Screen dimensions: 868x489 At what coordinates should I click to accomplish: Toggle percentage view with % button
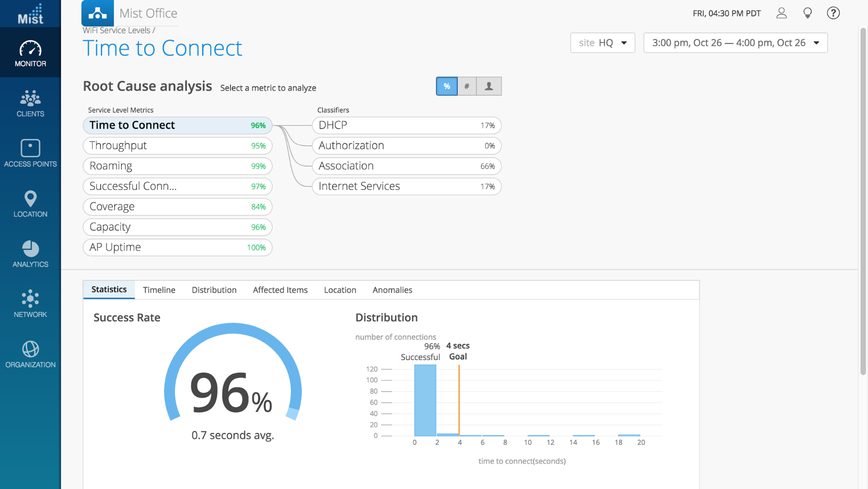pyautogui.click(x=447, y=86)
